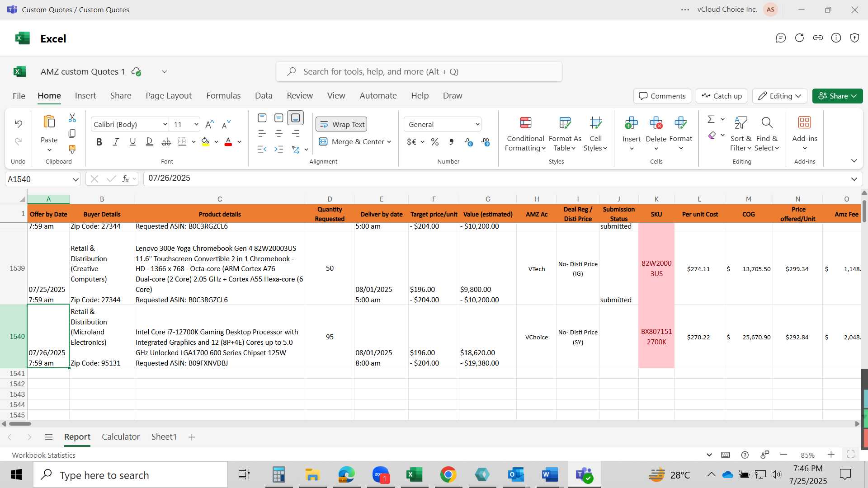
Task: Go to the Calculator sheet tab
Action: coord(121,437)
